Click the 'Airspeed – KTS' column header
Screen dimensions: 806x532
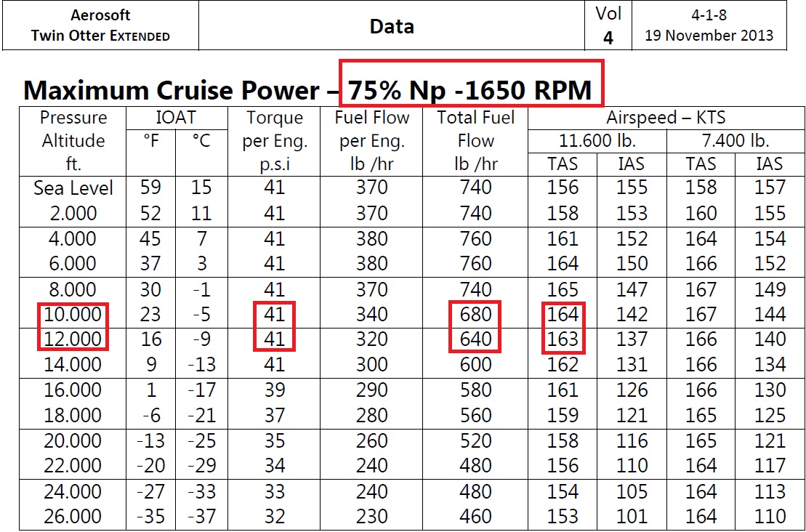pos(666,118)
